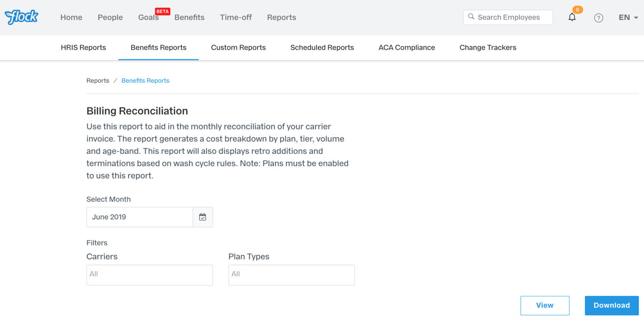Open the notifications bell

pyautogui.click(x=572, y=17)
